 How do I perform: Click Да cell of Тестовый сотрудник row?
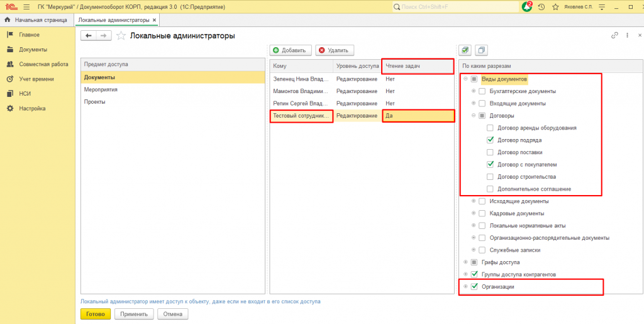tap(418, 116)
